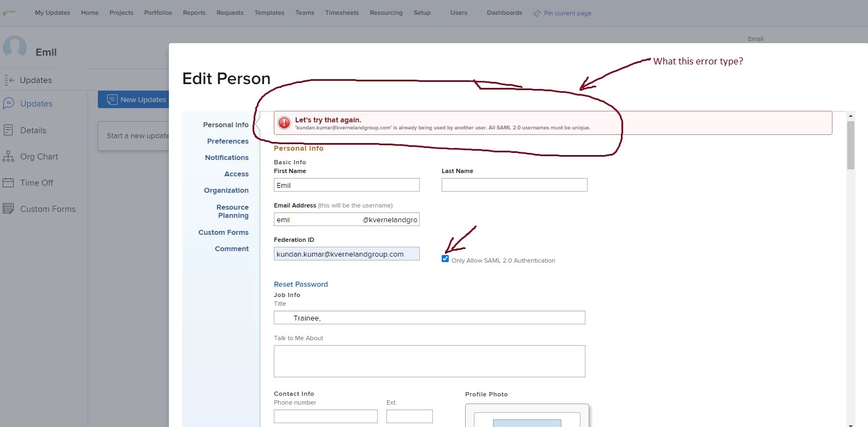Viewport: 868px width, 427px height.
Task: Click the red error alert icon in banner
Action: click(284, 123)
